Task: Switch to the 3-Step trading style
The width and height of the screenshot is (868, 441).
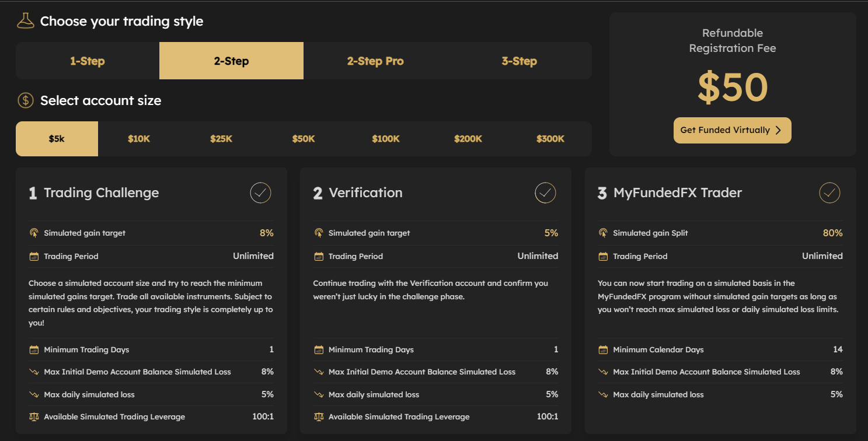Action: (x=520, y=60)
